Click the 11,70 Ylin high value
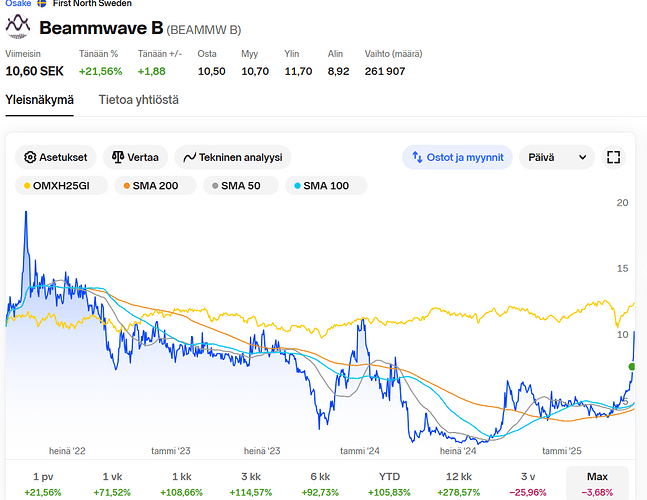The height and width of the screenshot is (500, 647). [x=298, y=71]
